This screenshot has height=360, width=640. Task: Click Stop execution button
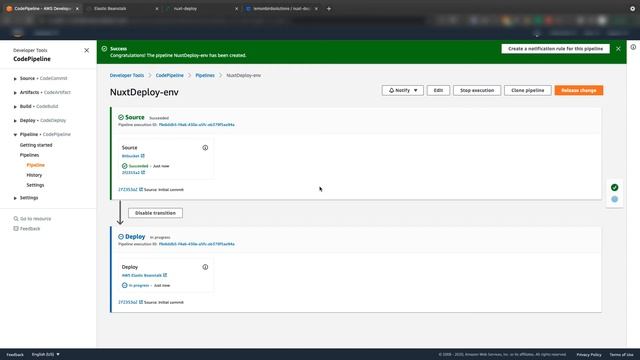(x=477, y=90)
